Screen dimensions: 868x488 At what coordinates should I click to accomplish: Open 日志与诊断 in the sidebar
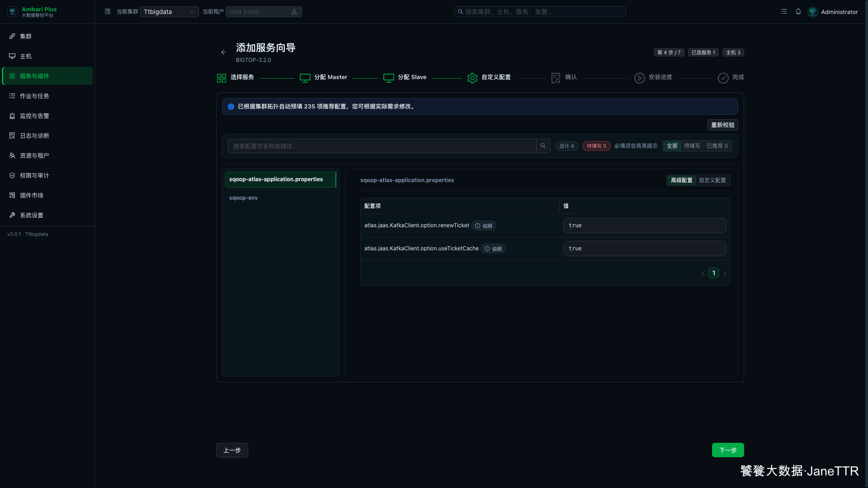[47, 136]
